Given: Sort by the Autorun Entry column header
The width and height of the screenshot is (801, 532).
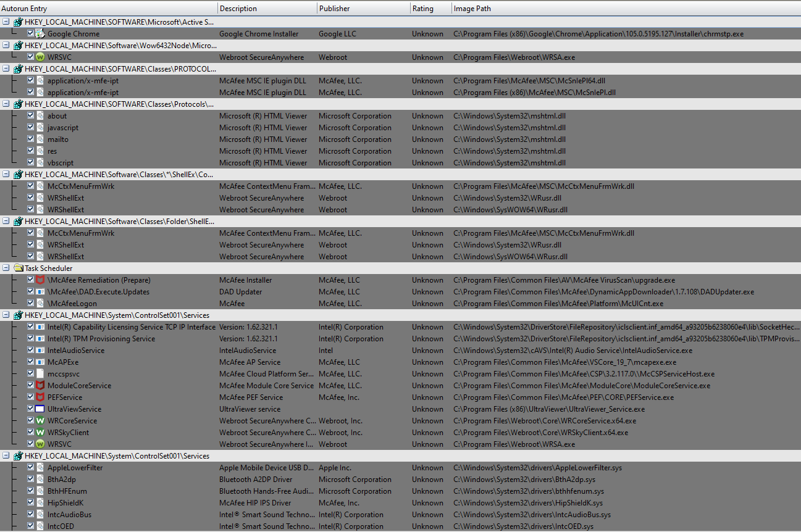Looking at the screenshot, I should pyautogui.click(x=109, y=9).
